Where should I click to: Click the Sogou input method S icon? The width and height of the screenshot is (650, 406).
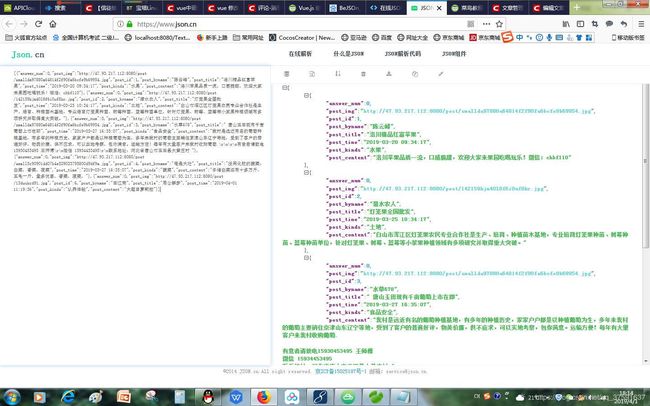pos(507,37)
